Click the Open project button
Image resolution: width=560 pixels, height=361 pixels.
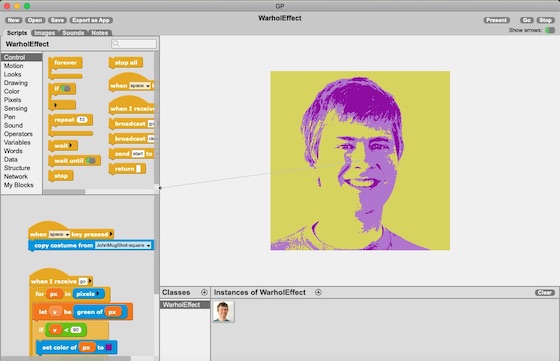point(35,20)
